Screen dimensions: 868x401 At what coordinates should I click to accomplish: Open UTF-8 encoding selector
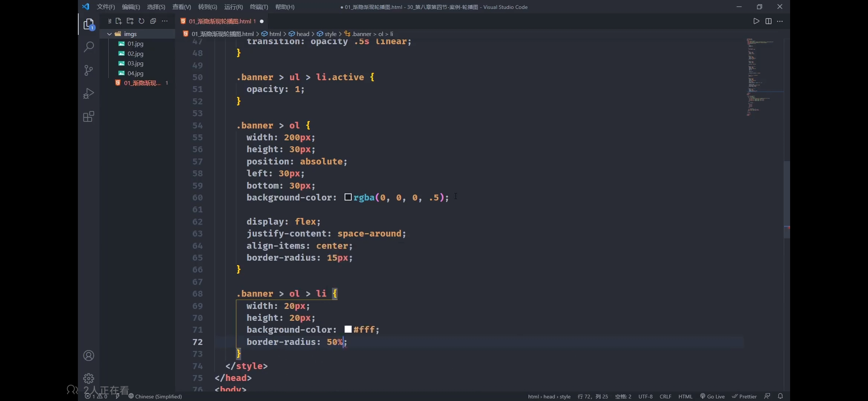point(645,396)
